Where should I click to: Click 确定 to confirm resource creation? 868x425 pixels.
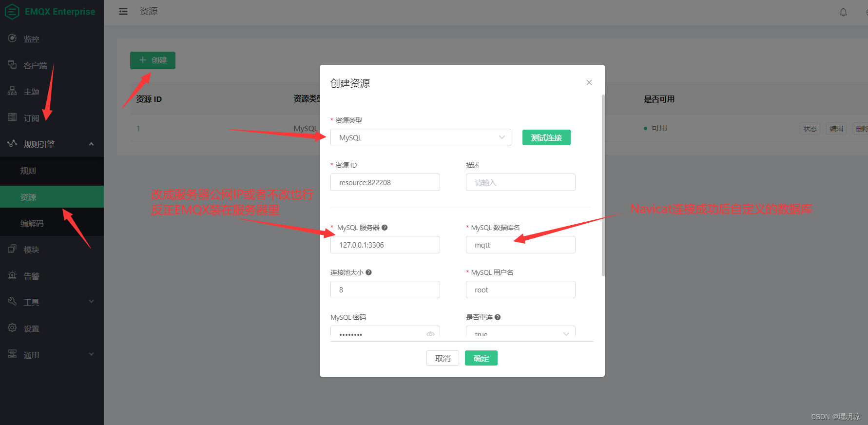[481, 358]
